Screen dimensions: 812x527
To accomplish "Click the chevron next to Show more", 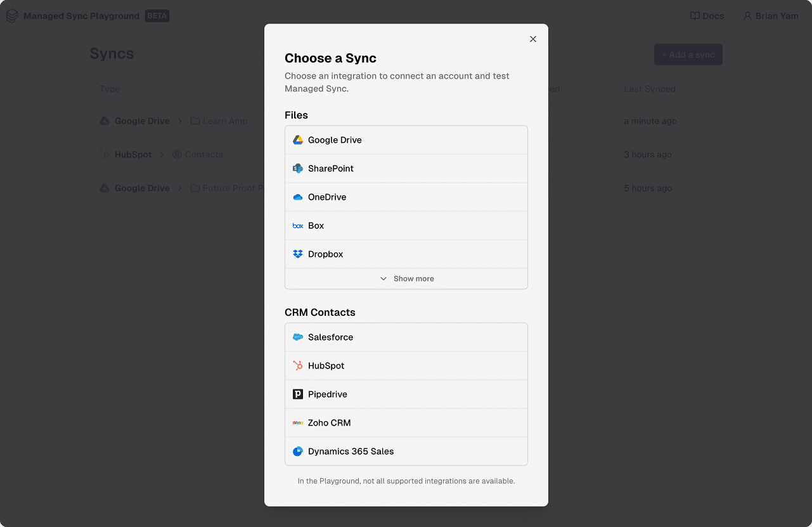I will click(x=383, y=279).
